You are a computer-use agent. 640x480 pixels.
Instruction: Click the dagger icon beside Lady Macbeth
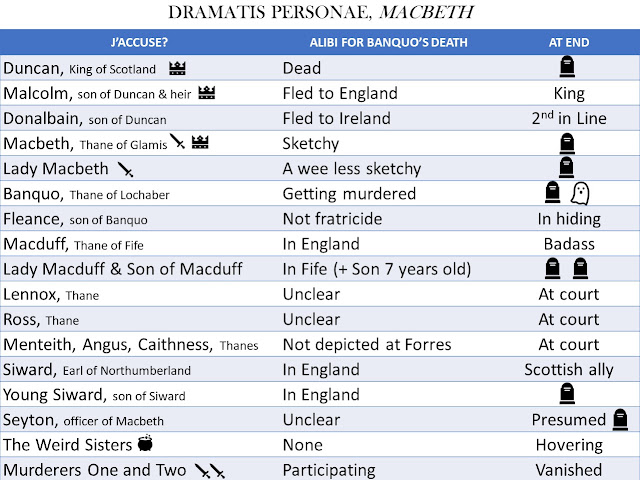125,168
